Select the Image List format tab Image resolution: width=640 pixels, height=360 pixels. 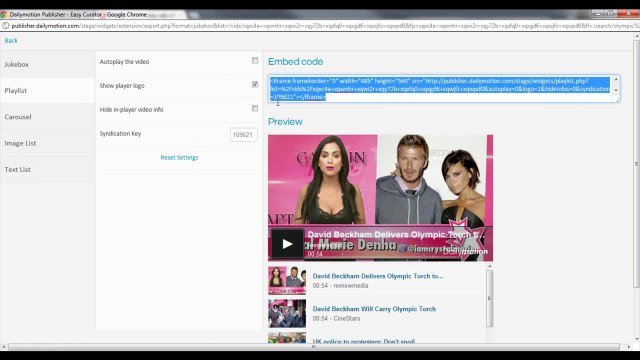pos(47,143)
